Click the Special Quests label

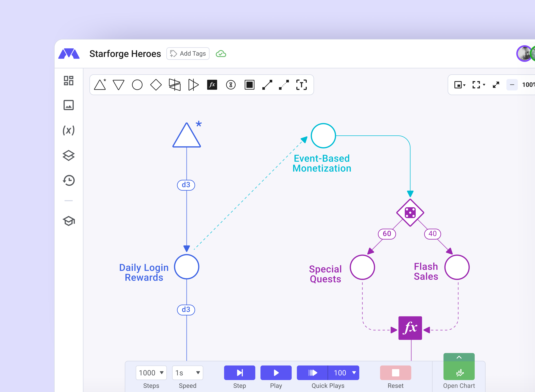pyautogui.click(x=325, y=274)
